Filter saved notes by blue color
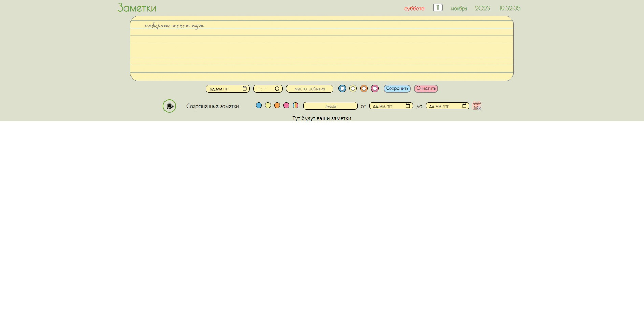 [259, 105]
